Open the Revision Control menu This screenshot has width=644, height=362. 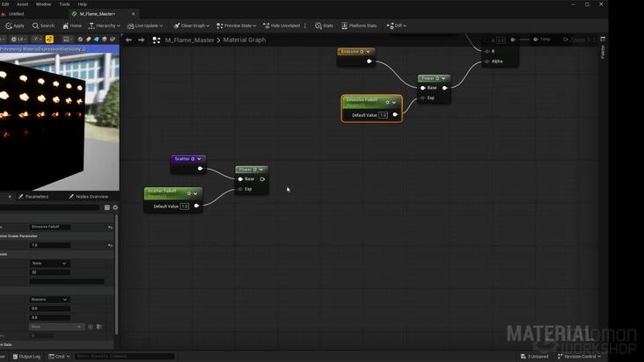point(579,356)
